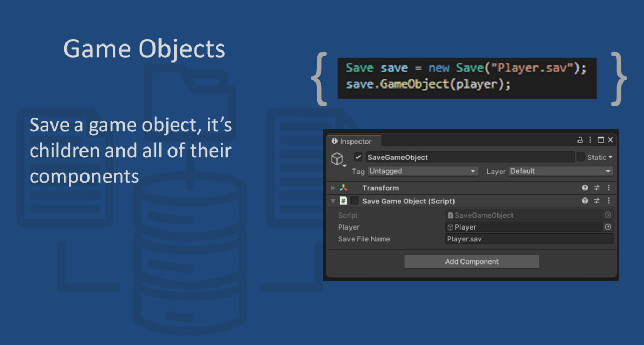The width and height of the screenshot is (644, 345).
Task: Open the Layer dropdown showing Default
Action: pos(560,171)
